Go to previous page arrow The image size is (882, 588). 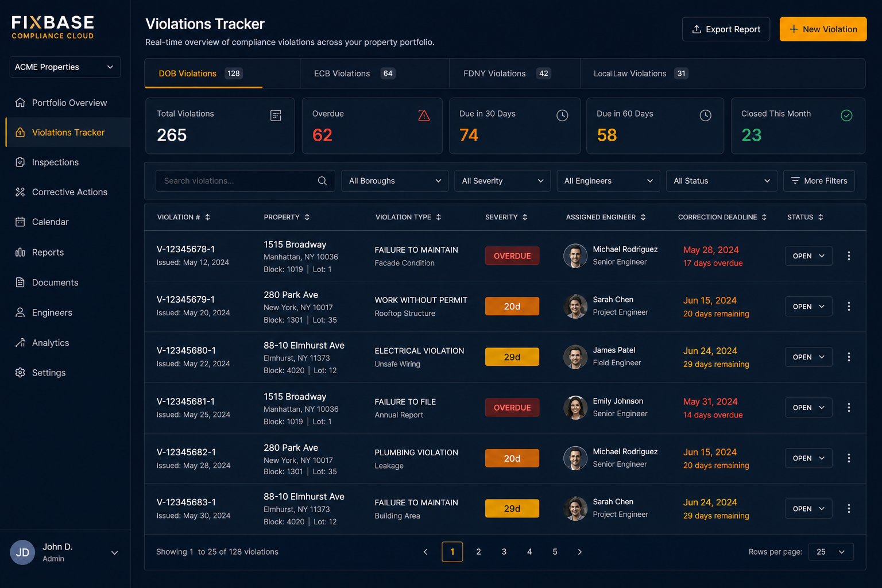pyautogui.click(x=425, y=552)
